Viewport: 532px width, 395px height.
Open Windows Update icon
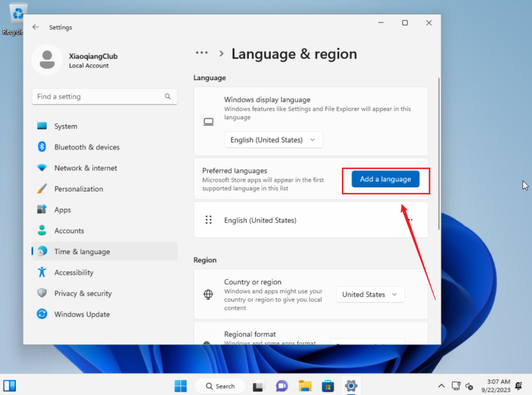(x=42, y=314)
